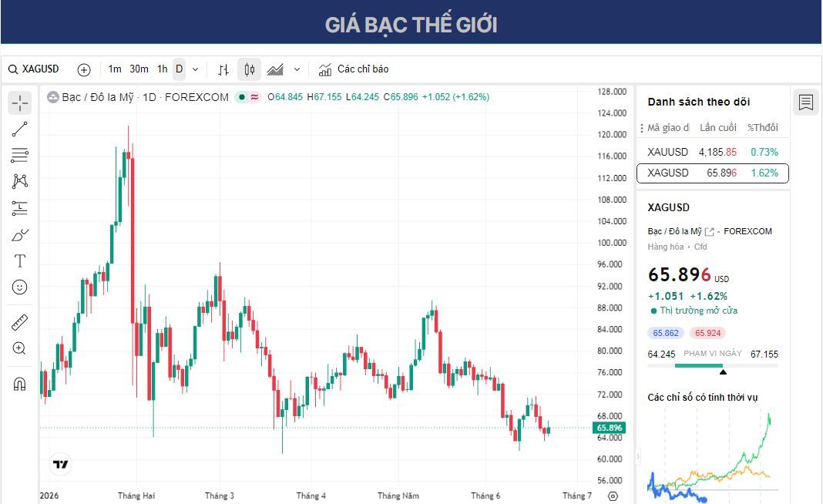The height and width of the screenshot is (504, 823).
Task: Sort by Lần cuối column
Action: (717, 128)
